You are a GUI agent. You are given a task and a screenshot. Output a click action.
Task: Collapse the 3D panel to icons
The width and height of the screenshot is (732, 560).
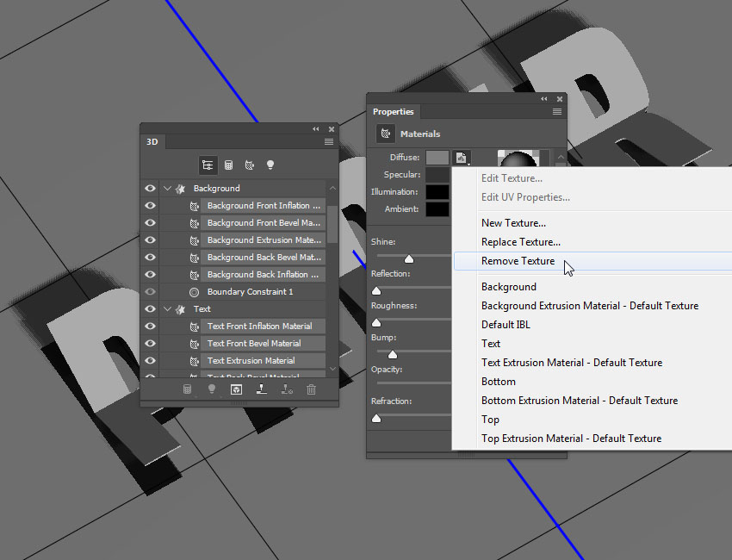[x=316, y=129]
